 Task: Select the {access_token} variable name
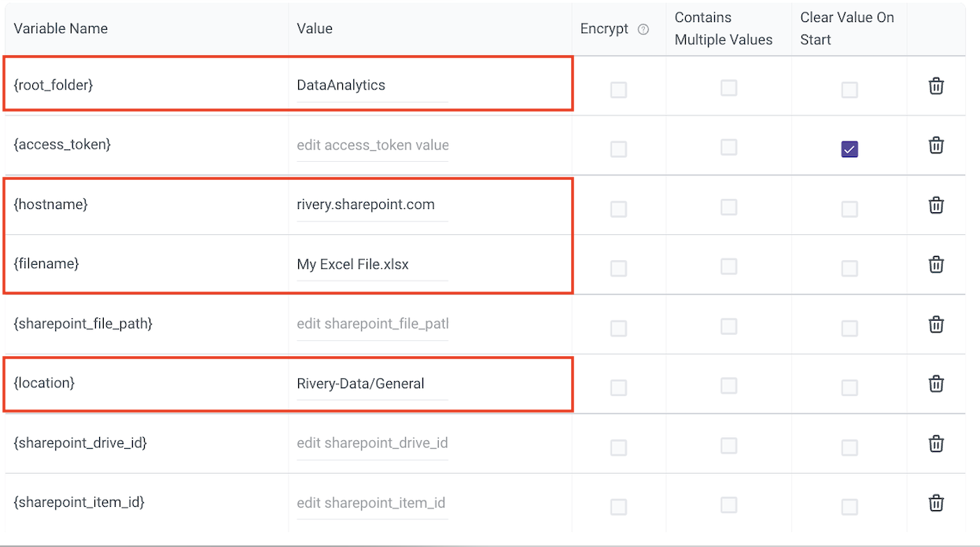click(x=62, y=145)
